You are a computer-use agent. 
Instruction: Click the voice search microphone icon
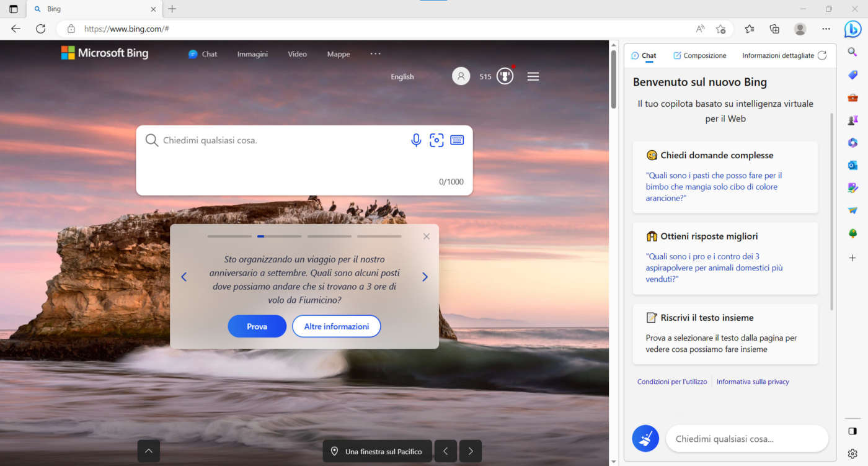(415, 140)
